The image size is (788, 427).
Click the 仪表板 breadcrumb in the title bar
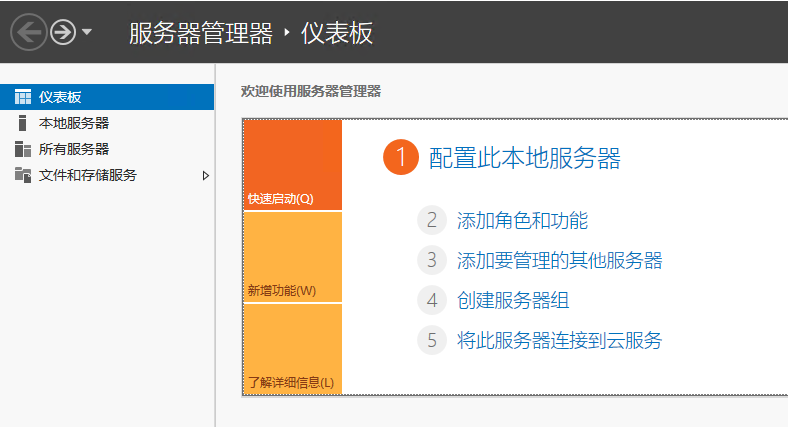pos(337,33)
